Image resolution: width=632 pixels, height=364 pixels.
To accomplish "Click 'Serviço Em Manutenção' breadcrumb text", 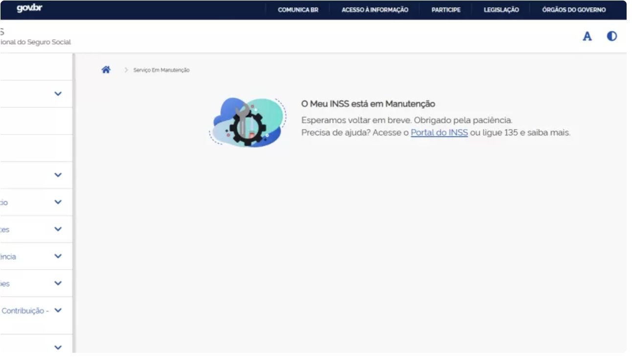I will (x=161, y=70).
